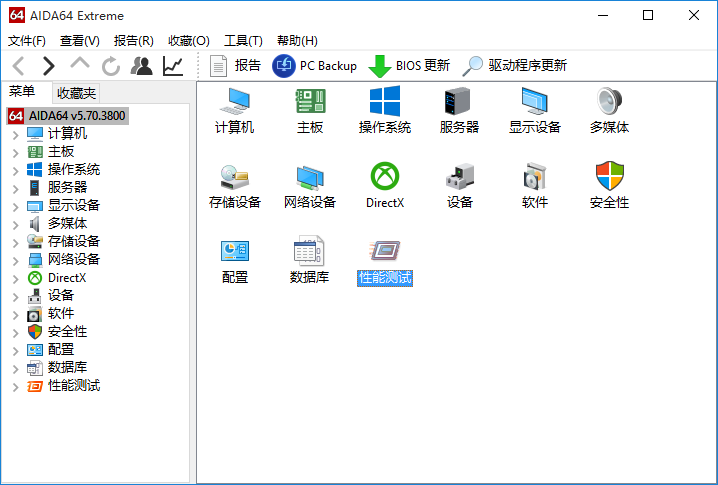This screenshot has height=485, width=718.
Task: Select the AIDA64 v5.70.3800 root node
Action: (x=78, y=116)
